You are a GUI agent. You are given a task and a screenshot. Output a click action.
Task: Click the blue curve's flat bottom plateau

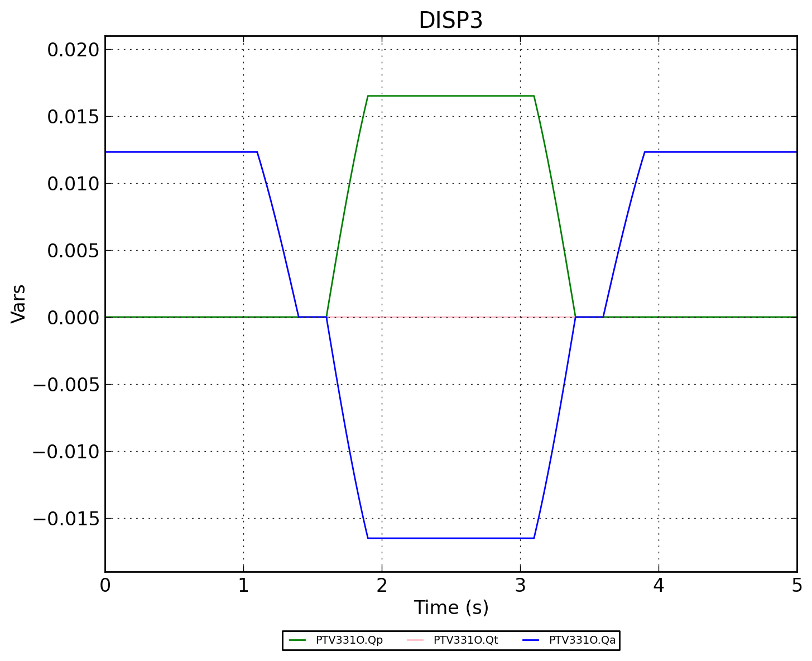tap(451, 538)
